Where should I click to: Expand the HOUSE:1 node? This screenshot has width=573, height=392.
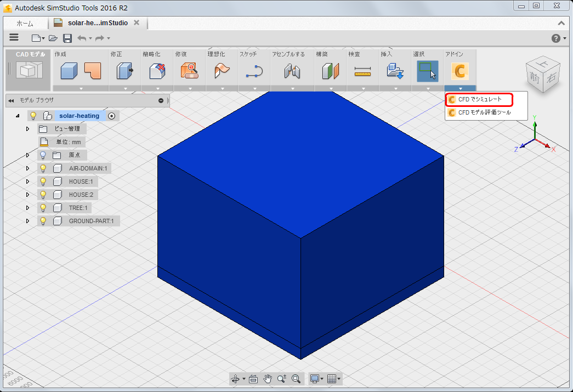27,181
